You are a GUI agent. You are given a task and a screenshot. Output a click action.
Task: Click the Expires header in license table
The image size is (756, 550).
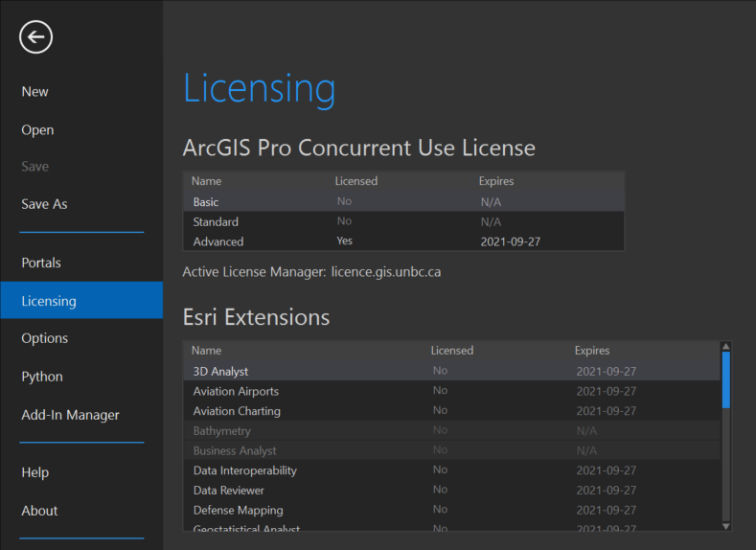click(496, 181)
